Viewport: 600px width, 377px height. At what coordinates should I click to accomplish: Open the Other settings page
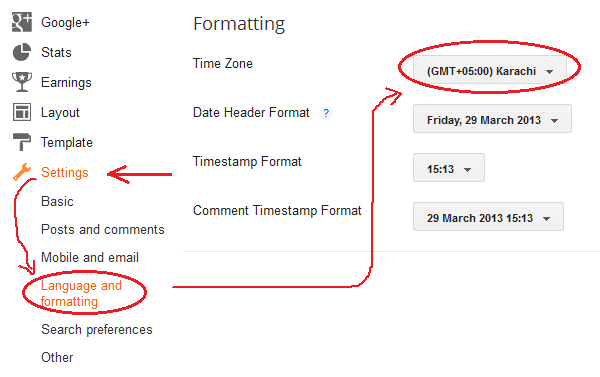pos(57,357)
